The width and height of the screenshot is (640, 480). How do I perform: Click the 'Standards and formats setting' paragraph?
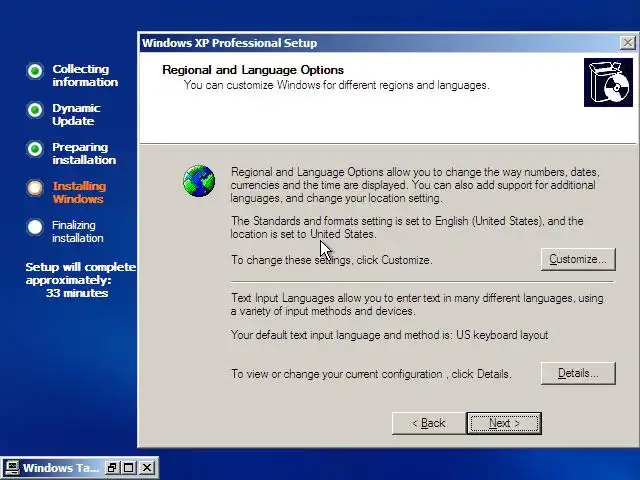tap(407, 227)
